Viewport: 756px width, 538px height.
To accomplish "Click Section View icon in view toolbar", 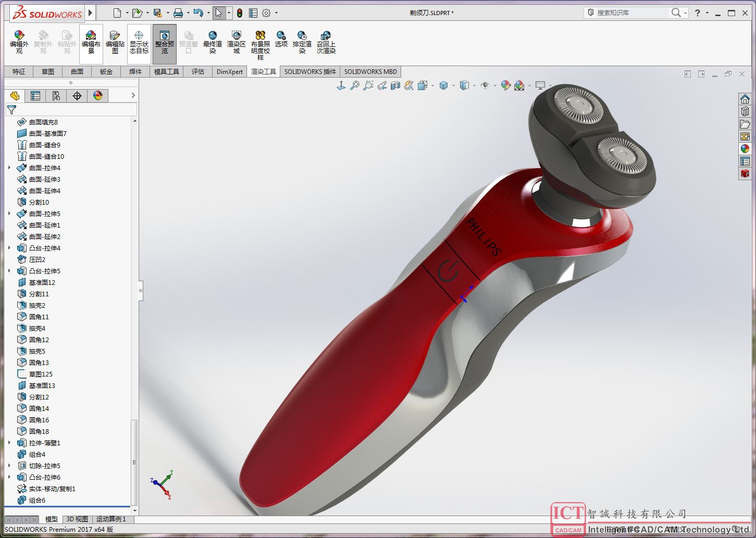I will (x=395, y=85).
